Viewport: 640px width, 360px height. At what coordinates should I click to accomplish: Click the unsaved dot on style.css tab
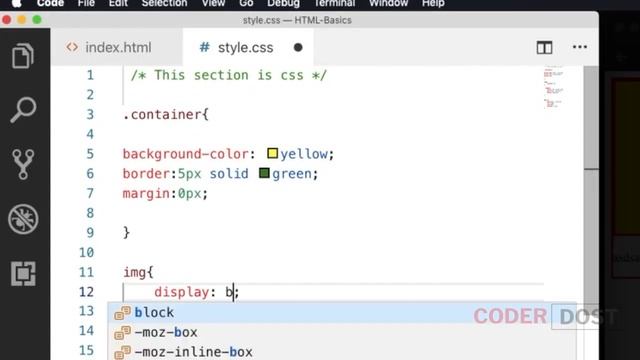click(x=298, y=48)
